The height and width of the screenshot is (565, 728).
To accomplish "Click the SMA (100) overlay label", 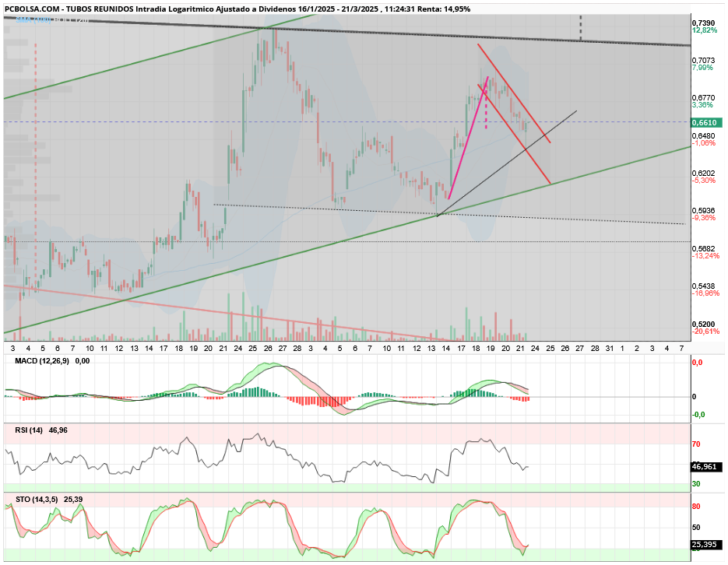I will pos(33,20).
